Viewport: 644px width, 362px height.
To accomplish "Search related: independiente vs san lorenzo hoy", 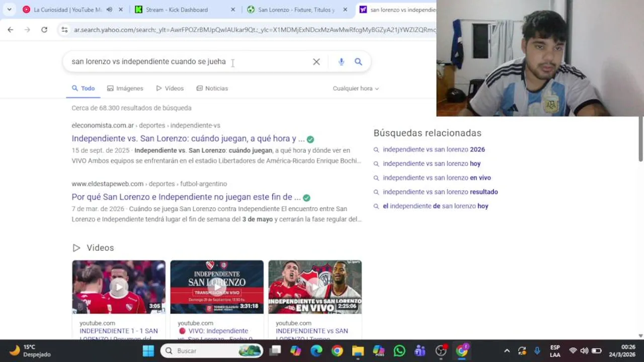I will (x=432, y=163).
